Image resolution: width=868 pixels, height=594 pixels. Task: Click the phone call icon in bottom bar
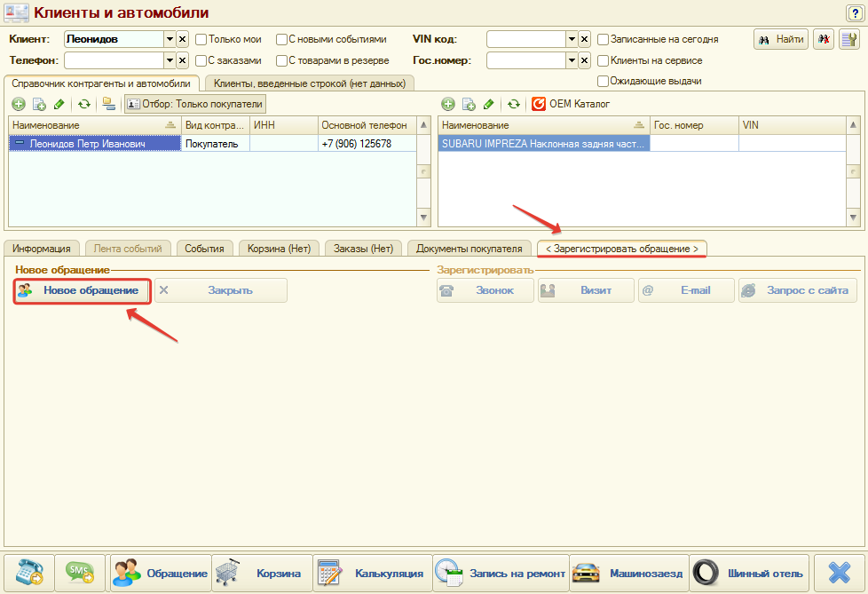point(28,573)
